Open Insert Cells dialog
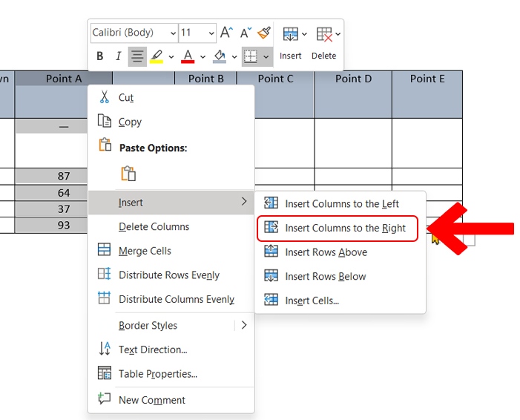 click(x=340, y=301)
